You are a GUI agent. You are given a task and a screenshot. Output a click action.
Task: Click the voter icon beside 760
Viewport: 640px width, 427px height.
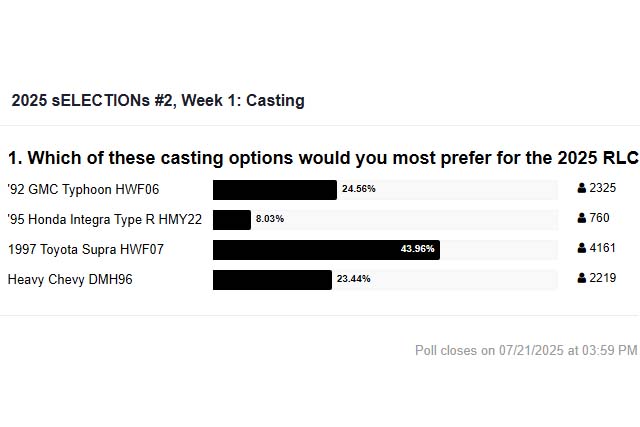tap(582, 218)
